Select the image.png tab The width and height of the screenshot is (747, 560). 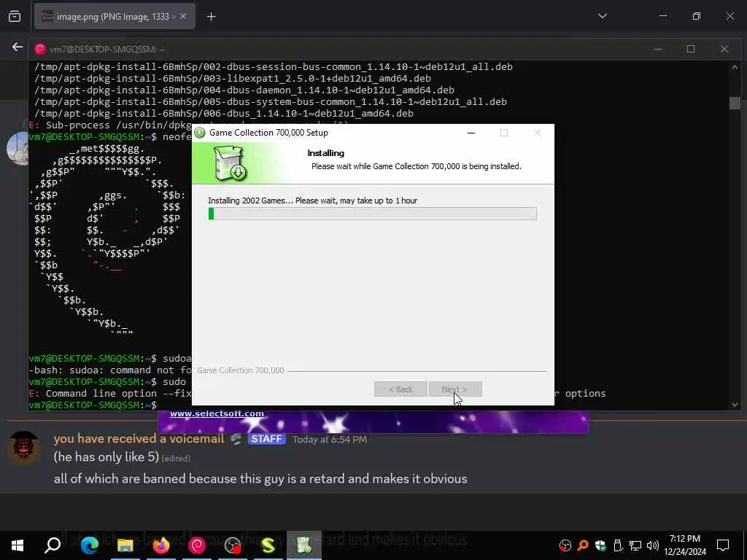pos(115,17)
